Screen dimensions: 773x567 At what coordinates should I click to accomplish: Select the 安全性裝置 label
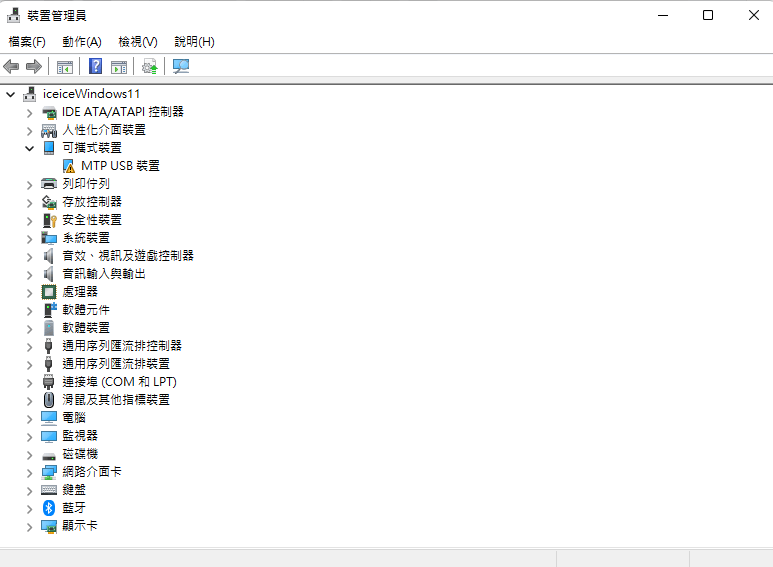(92, 220)
